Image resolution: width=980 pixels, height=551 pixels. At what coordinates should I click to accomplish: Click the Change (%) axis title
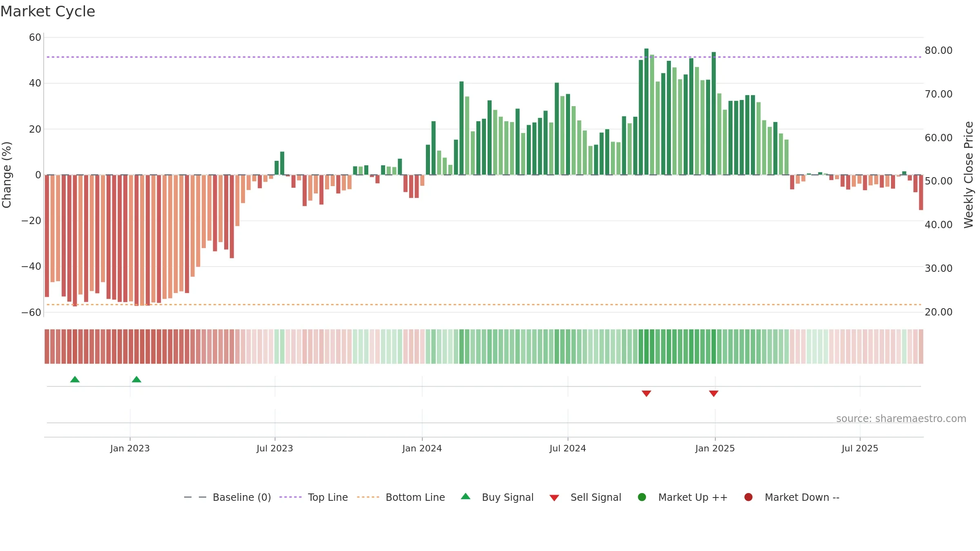click(x=7, y=175)
